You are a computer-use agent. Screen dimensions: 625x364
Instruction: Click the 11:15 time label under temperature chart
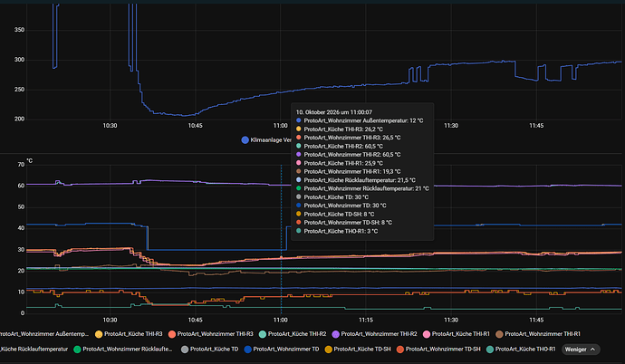click(x=366, y=320)
